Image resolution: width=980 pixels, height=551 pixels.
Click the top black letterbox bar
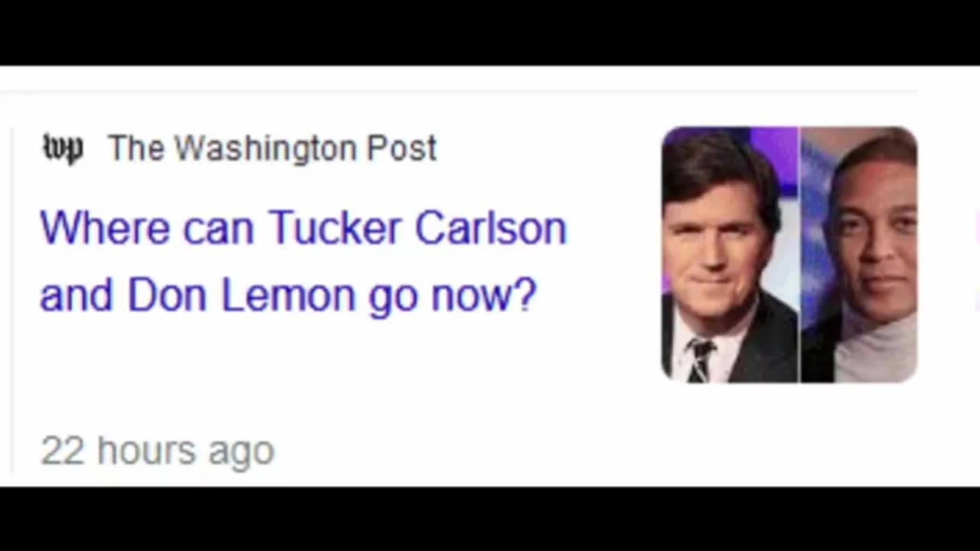[x=490, y=32]
